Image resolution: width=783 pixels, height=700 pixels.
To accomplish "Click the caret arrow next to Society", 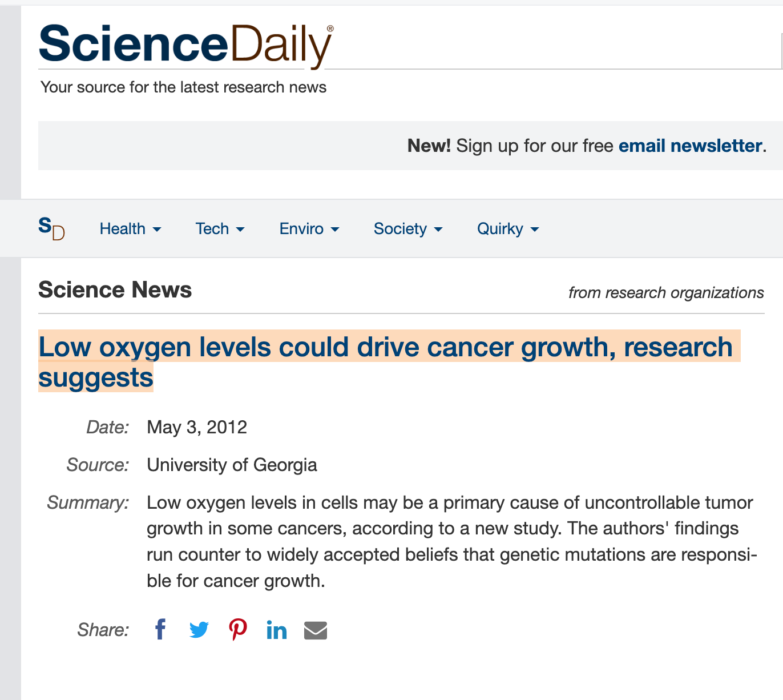I will click(438, 230).
